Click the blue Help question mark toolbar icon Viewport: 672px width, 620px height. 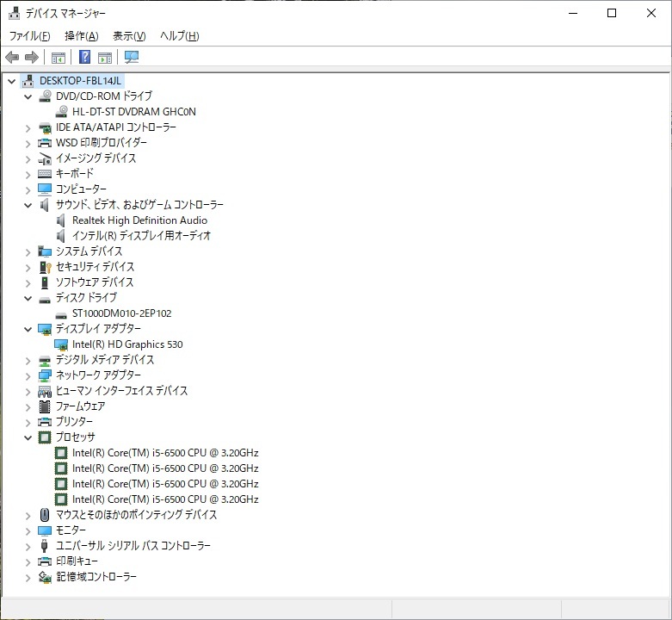pos(84,58)
